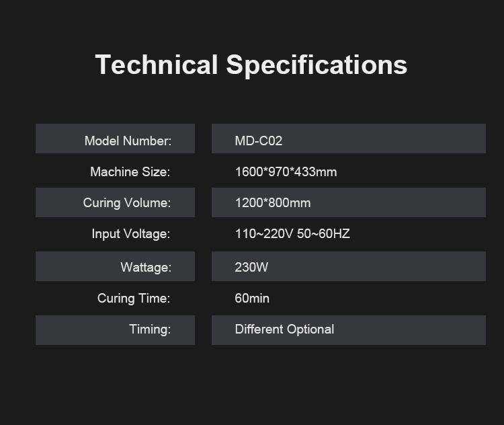The width and height of the screenshot is (504, 425).
Task: Select the 60min value
Action: (252, 299)
